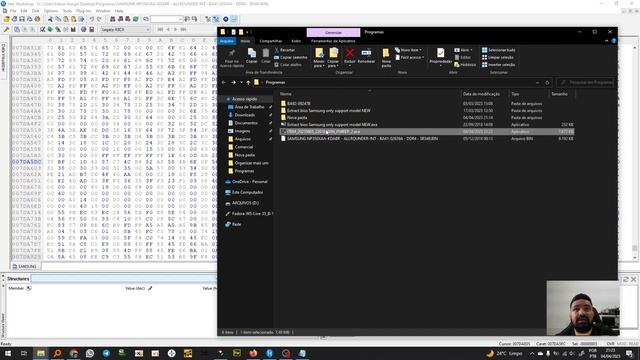Click the Pesquisar em Programas search box
This screenshot has width=640, height=360.
click(x=586, y=82)
